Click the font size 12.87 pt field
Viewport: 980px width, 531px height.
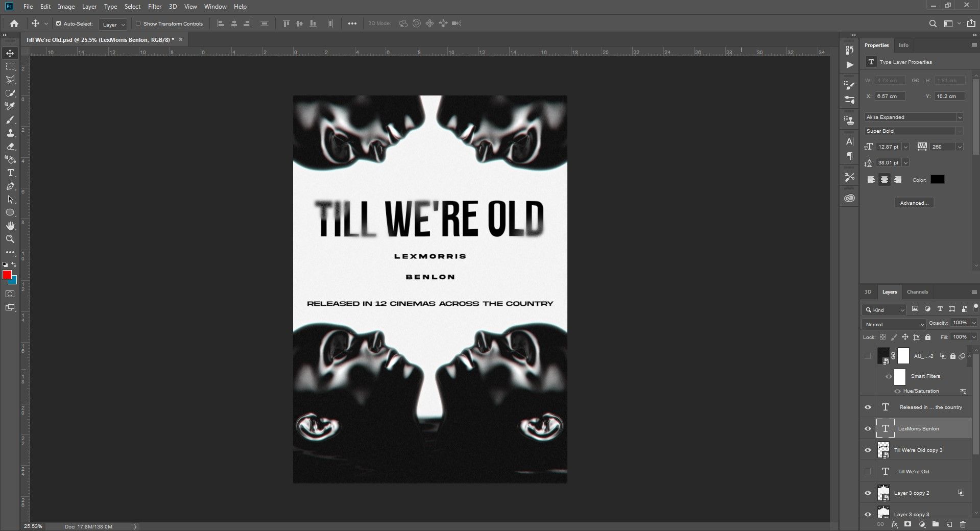coord(889,147)
